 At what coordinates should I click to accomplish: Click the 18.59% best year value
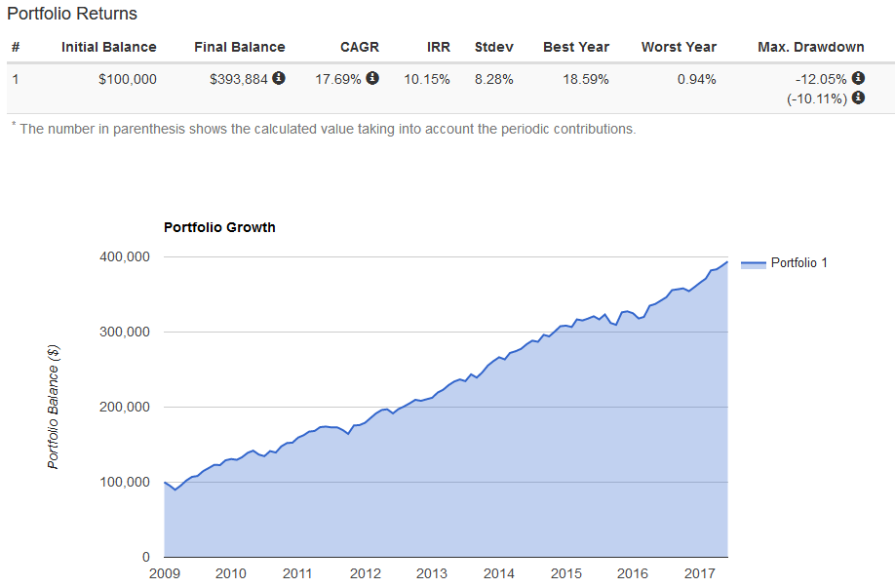(586, 79)
